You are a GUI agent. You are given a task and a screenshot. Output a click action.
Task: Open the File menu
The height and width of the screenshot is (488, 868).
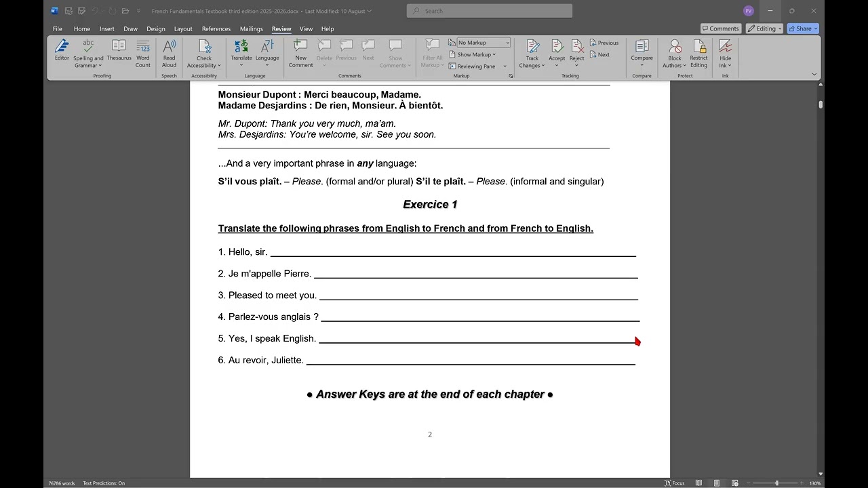(x=58, y=29)
